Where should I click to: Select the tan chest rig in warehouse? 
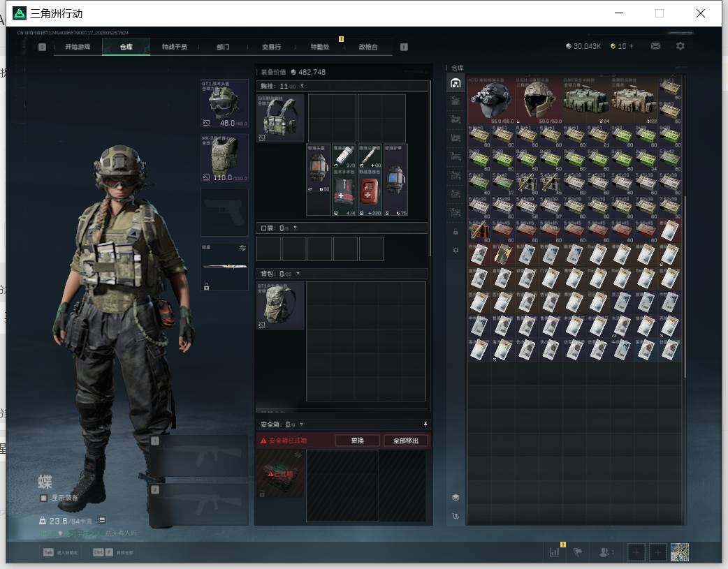tap(634, 101)
